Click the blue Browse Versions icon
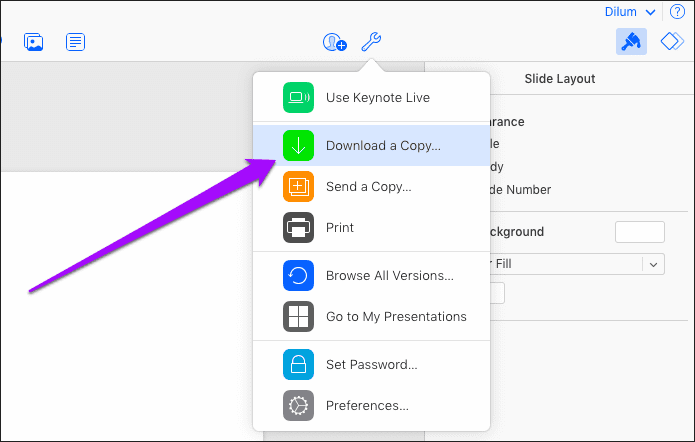695x442 pixels. tap(298, 275)
